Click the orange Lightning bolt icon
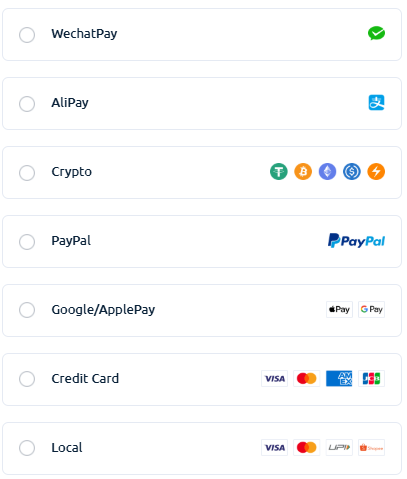Viewport: 407px width, 479px height. click(x=376, y=172)
